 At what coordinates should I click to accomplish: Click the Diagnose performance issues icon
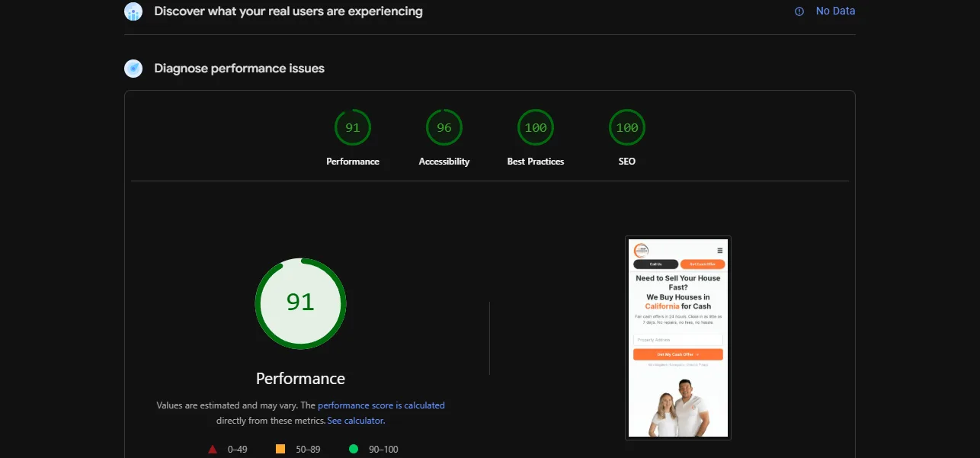[x=133, y=69]
